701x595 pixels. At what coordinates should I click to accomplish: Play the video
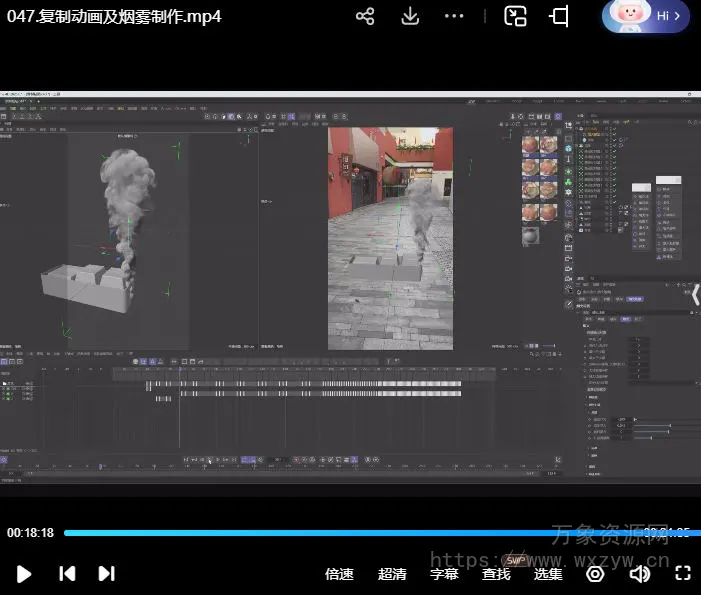tap(25, 573)
